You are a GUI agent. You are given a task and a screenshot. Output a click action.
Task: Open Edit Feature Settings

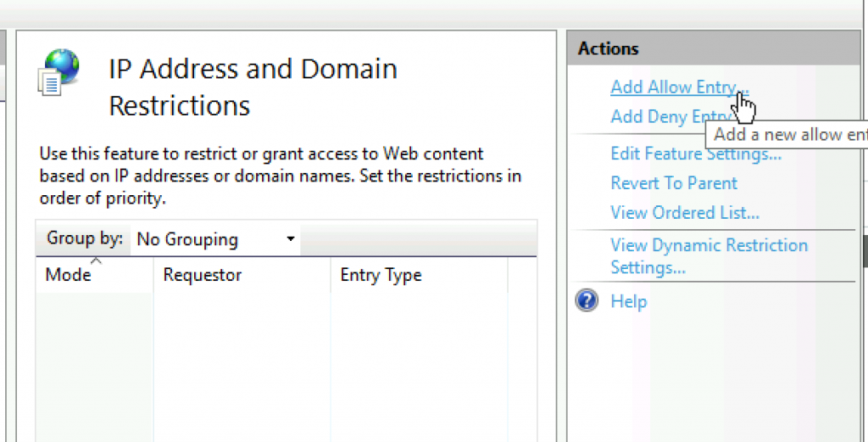tap(695, 154)
